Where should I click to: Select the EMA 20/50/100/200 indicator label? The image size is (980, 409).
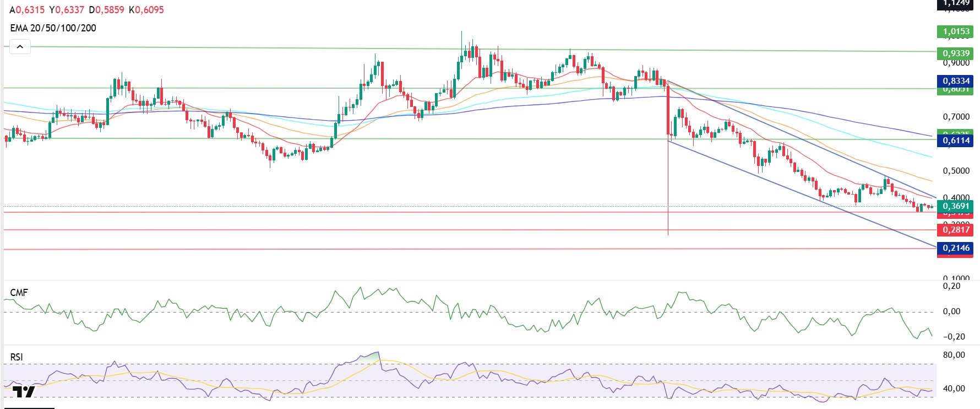53,28
